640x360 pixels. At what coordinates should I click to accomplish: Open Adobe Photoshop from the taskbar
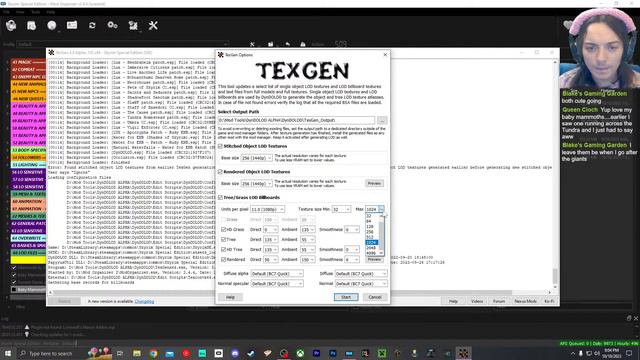coord(333,353)
